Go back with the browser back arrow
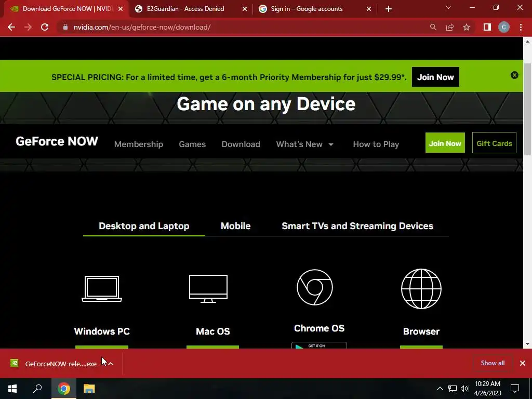Image resolution: width=532 pixels, height=399 pixels. (x=11, y=27)
